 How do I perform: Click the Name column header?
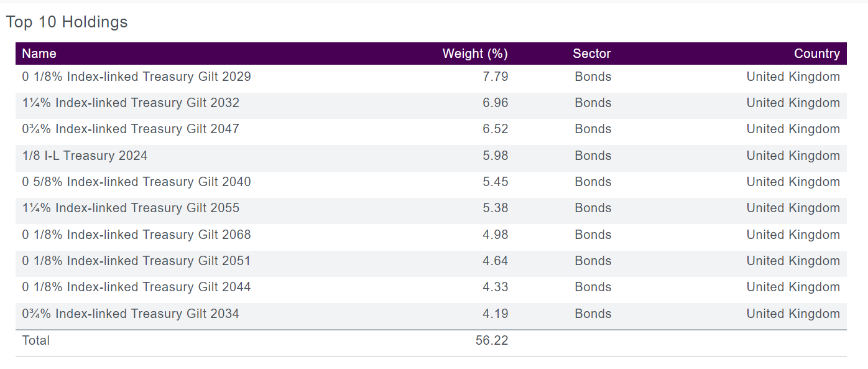pyautogui.click(x=39, y=54)
